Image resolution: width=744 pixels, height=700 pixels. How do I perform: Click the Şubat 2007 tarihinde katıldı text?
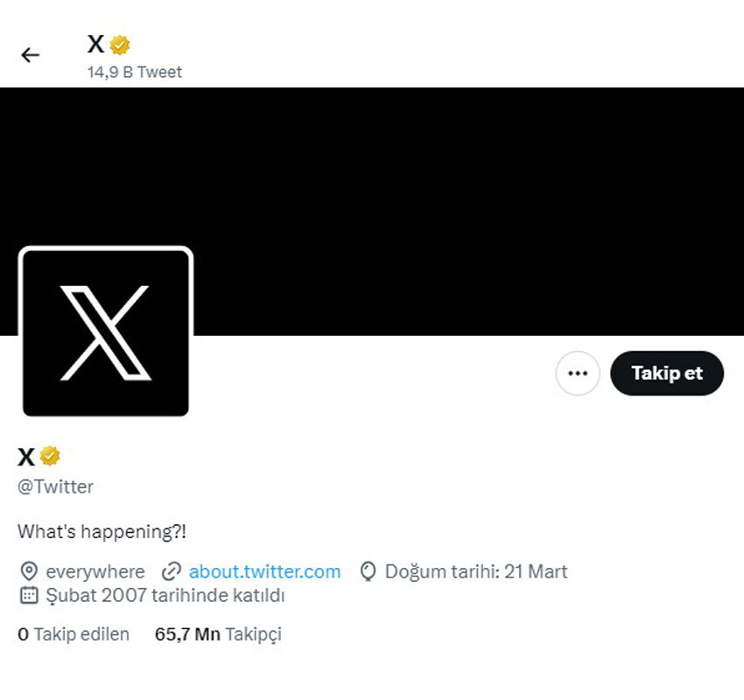(165, 596)
